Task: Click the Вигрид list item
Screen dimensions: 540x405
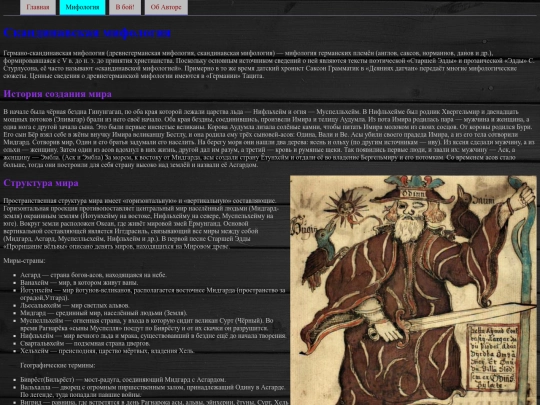Action: pos(154,402)
